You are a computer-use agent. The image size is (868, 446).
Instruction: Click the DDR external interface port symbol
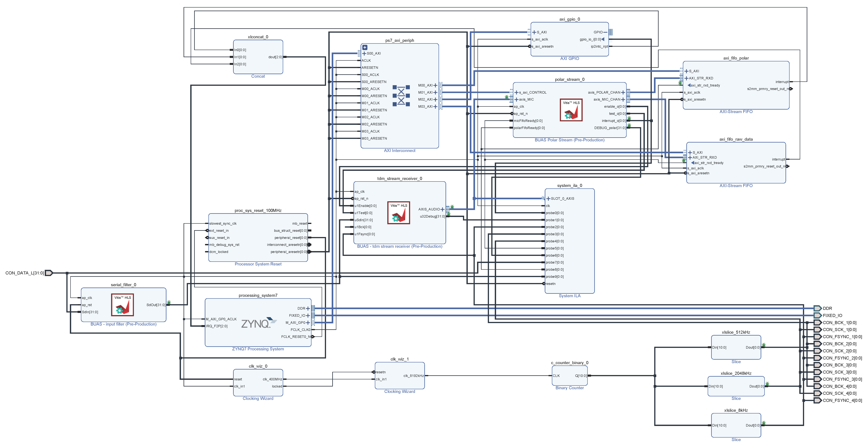point(817,308)
